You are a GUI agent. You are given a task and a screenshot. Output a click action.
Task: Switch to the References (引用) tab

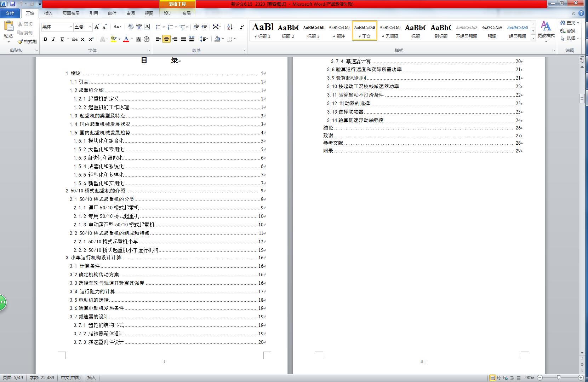[93, 13]
